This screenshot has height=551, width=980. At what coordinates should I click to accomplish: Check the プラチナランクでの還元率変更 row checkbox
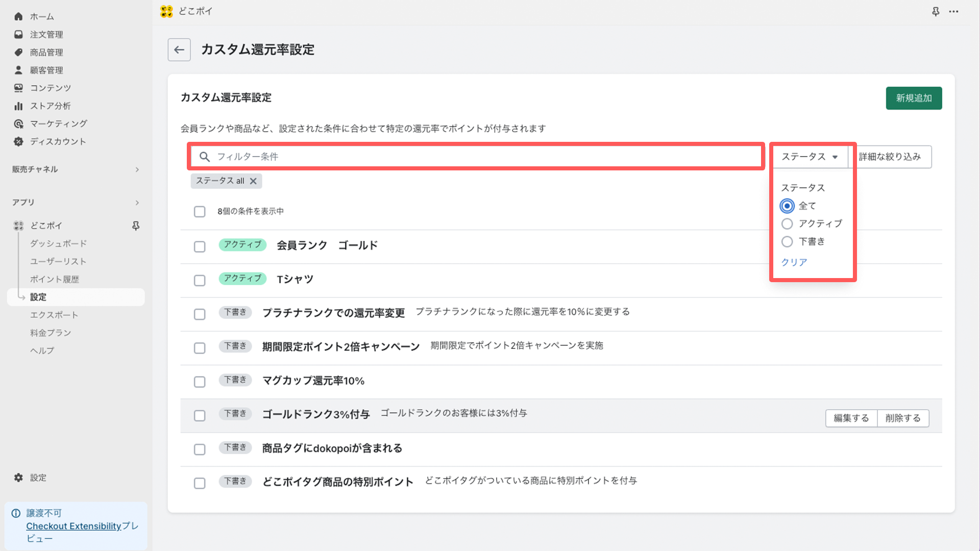coord(200,314)
